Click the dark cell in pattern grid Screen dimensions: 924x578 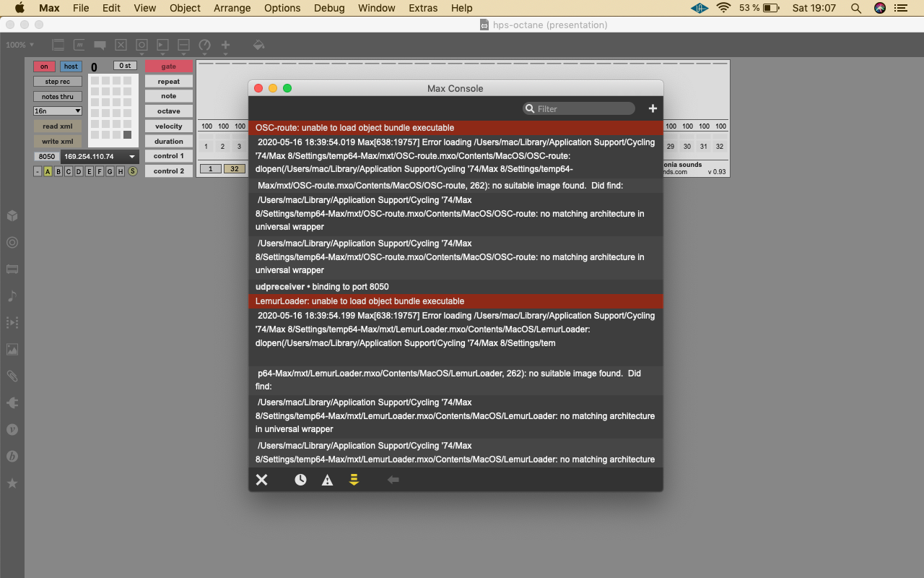pos(128,135)
